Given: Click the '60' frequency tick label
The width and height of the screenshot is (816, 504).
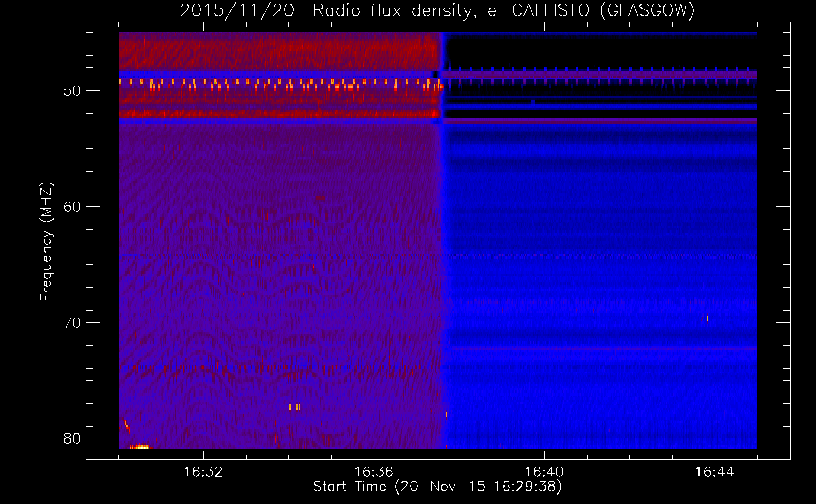Looking at the screenshot, I should coord(72,207).
